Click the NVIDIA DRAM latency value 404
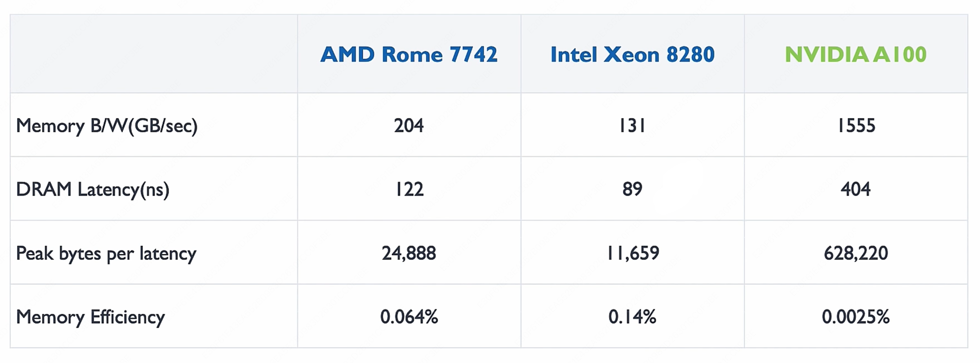 pos(856,189)
